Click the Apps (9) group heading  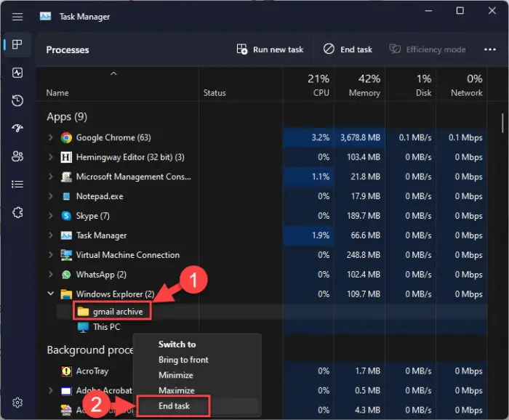click(67, 117)
